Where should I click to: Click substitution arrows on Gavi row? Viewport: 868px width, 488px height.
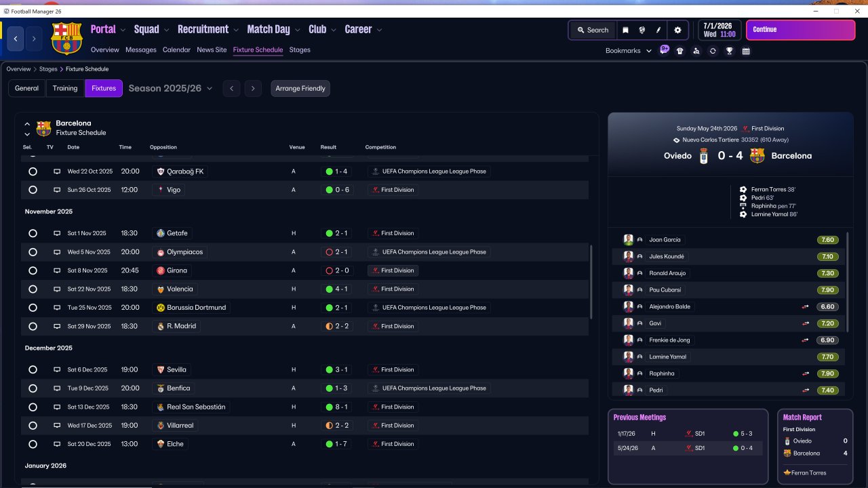[806, 323]
